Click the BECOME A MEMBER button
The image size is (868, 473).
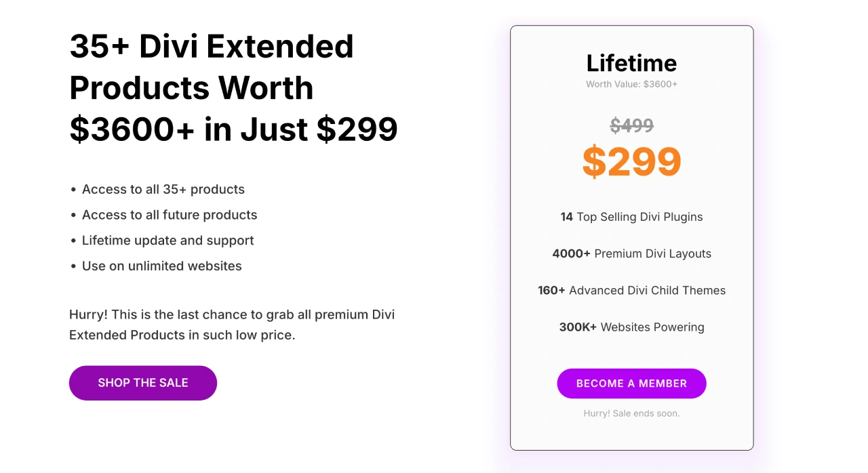pos(631,383)
